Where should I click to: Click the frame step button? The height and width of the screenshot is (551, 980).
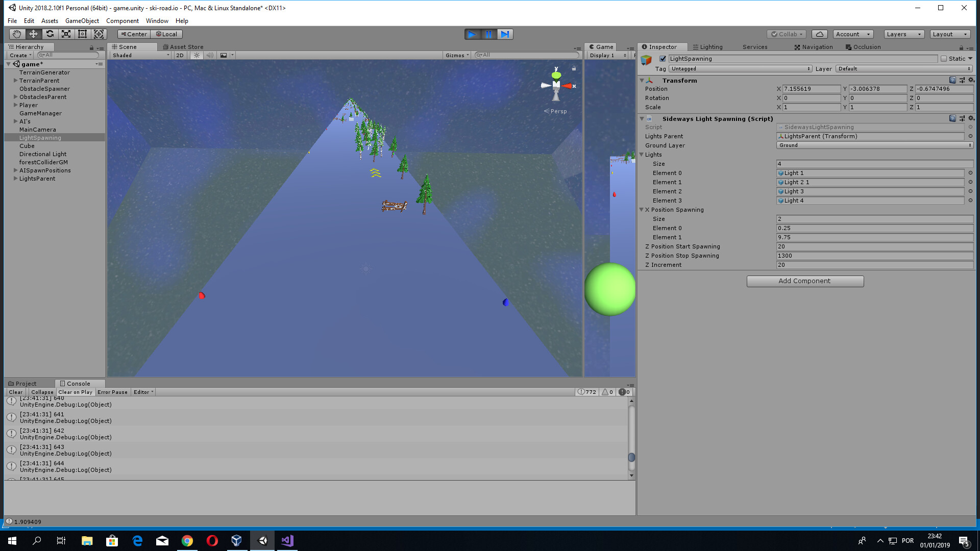click(505, 34)
